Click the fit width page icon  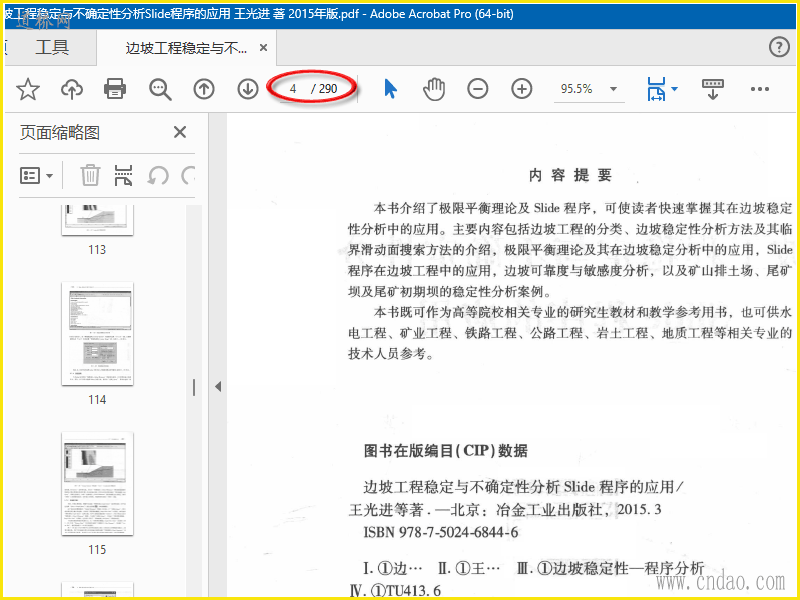(656, 89)
